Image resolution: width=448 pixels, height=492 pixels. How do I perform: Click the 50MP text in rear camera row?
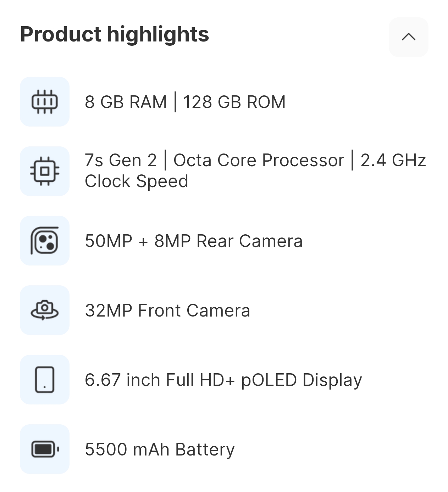[x=109, y=241]
